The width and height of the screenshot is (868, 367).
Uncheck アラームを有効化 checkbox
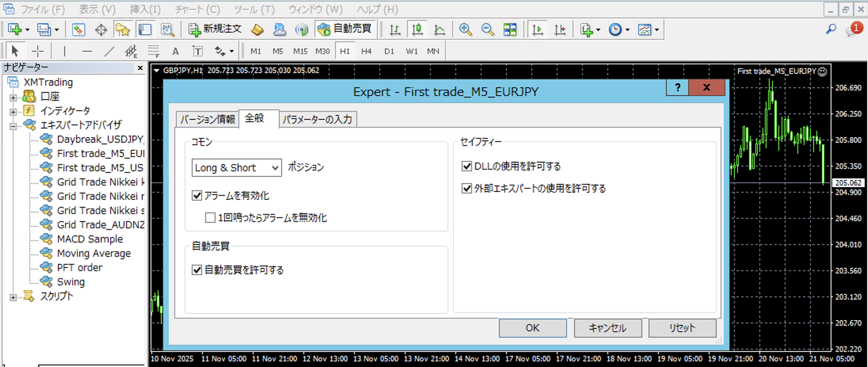pyautogui.click(x=197, y=195)
